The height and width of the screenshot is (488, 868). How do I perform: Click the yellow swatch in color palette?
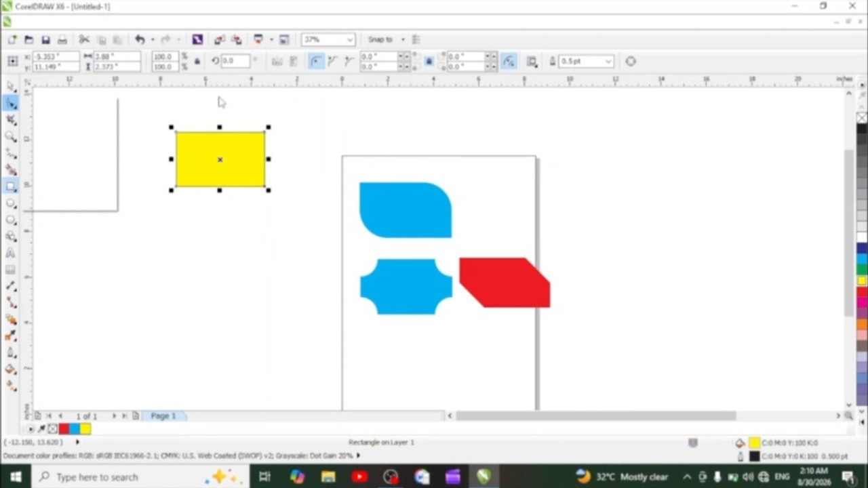pos(861,281)
